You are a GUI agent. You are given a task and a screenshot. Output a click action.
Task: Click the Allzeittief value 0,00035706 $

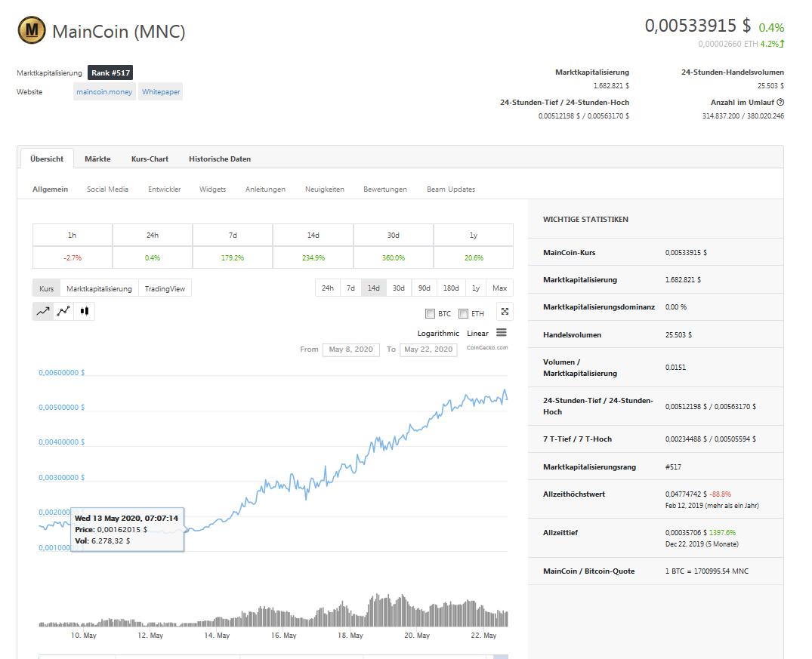point(686,533)
